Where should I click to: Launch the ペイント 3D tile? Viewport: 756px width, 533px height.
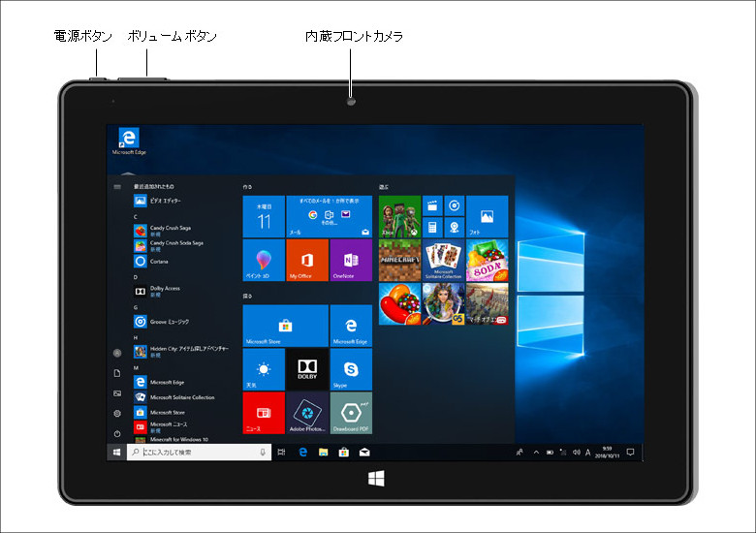[264, 261]
